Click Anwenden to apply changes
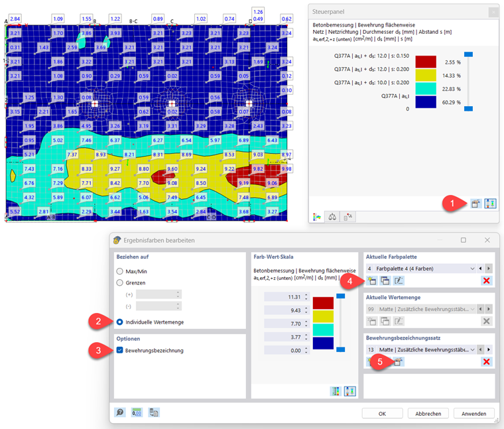The image size is (504, 429). click(473, 414)
